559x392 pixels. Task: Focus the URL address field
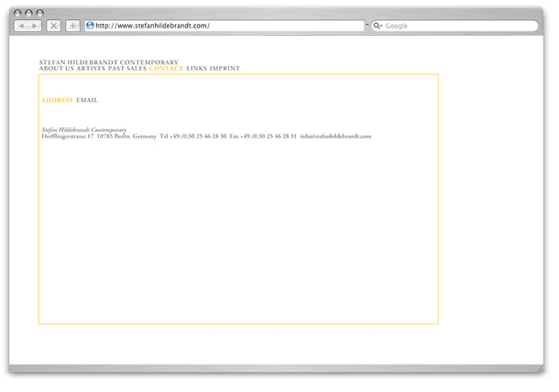click(225, 26)
